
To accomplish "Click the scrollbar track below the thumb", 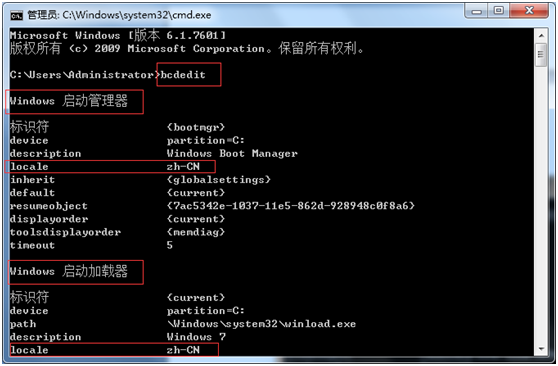I will click(541, 203).
